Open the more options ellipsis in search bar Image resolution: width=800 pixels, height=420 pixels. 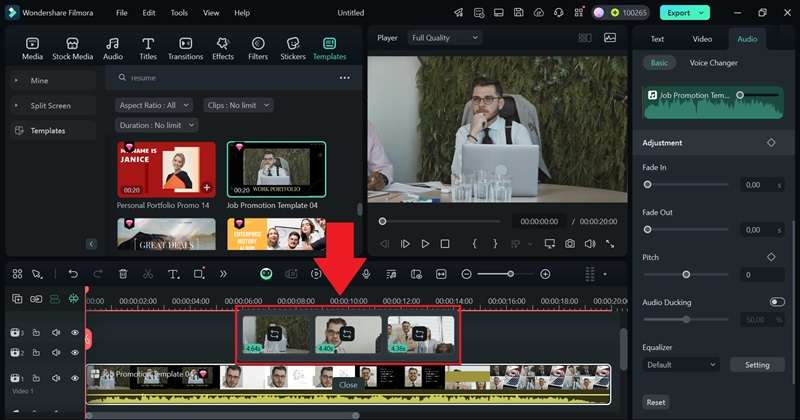pyautogui.click(x=345, y=78)
